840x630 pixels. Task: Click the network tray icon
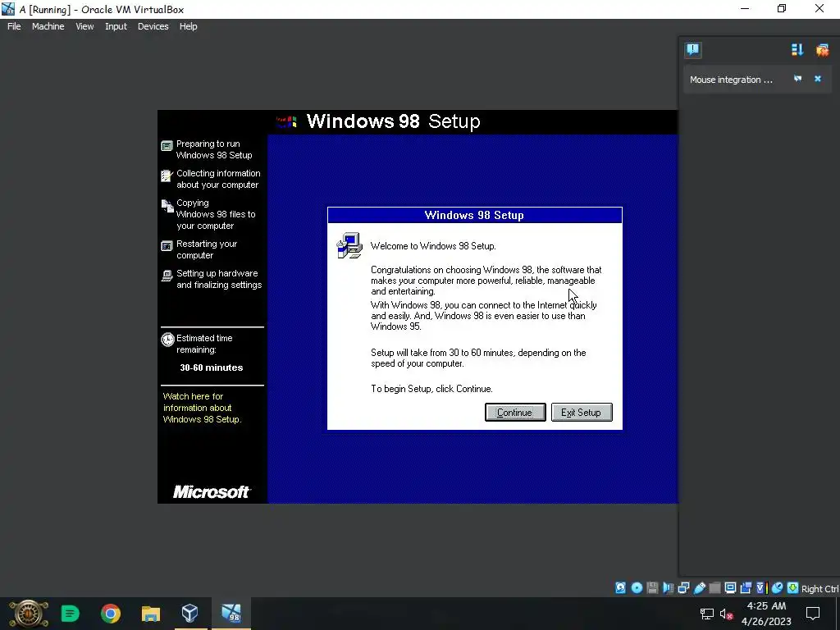706,614
